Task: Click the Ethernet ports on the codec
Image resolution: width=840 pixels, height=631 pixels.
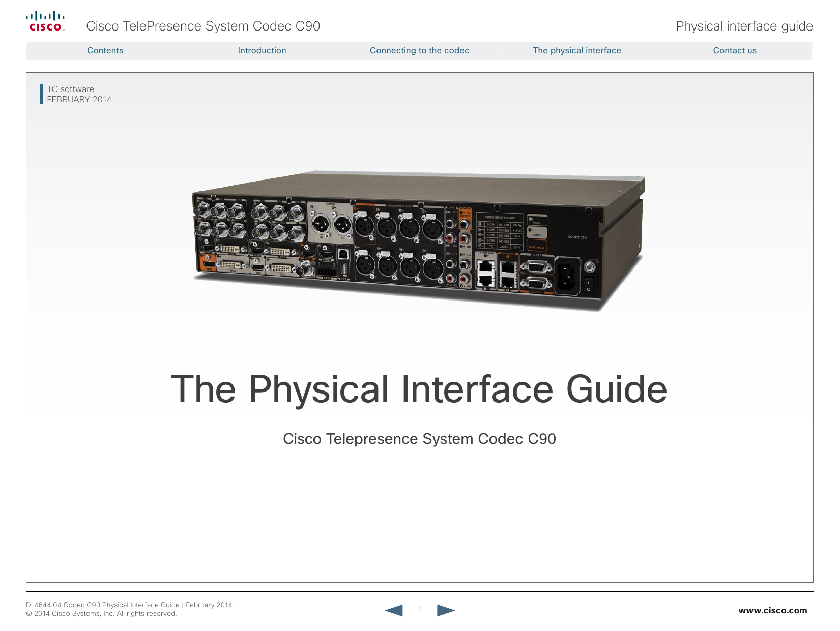Action: [x=497, y=274]
